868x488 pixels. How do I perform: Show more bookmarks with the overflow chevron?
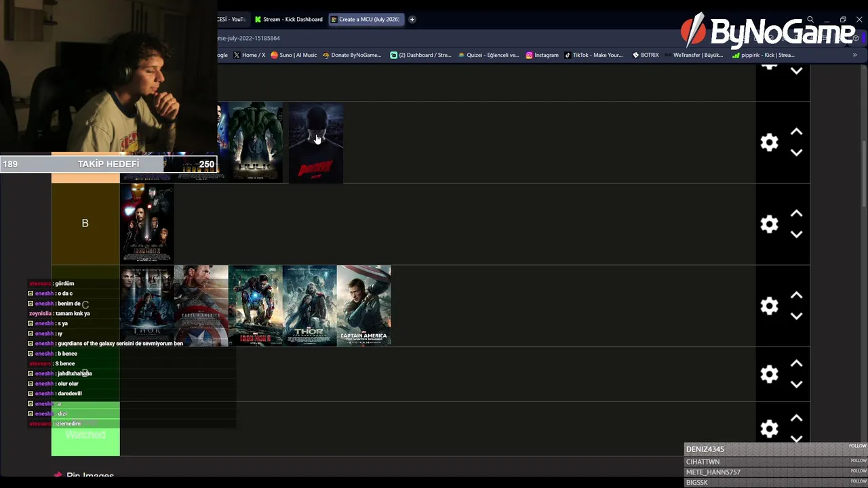tap(854, 55)
